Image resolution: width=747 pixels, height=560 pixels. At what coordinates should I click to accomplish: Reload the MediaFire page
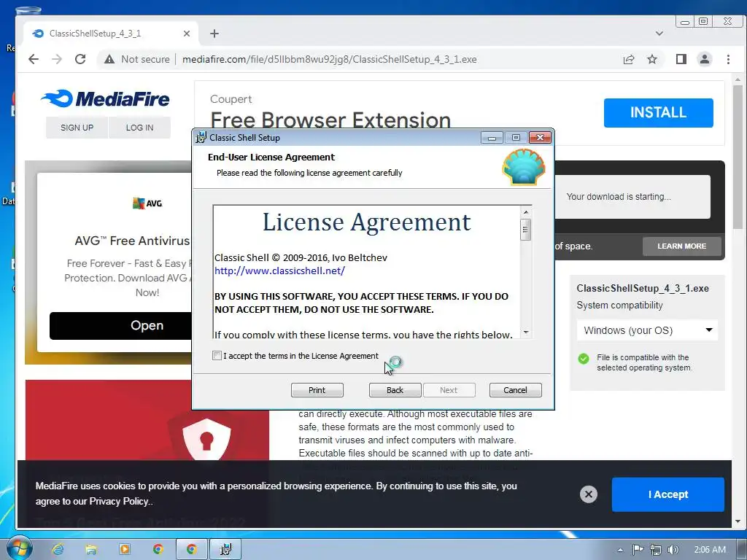[x=80, y=59]
